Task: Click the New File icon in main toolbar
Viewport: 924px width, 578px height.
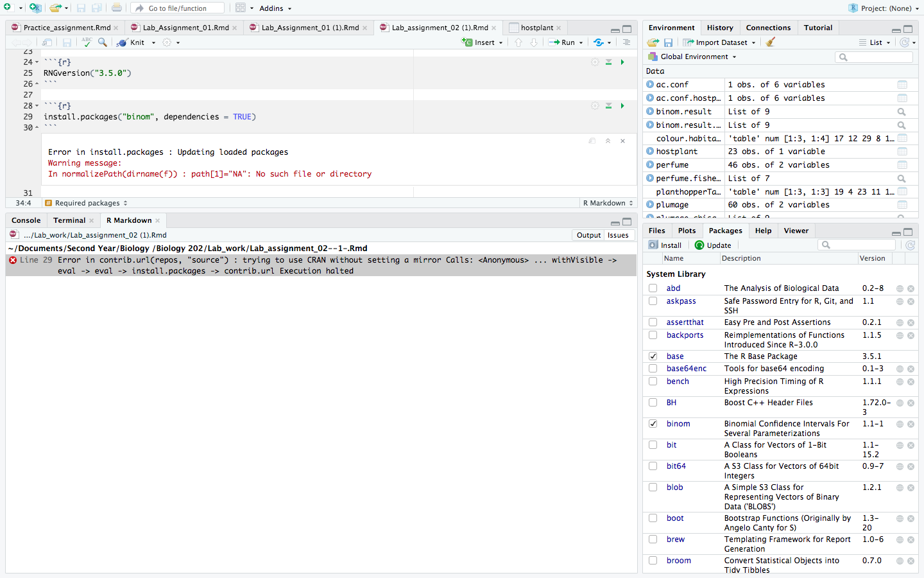Action: [x=8, y=8]
